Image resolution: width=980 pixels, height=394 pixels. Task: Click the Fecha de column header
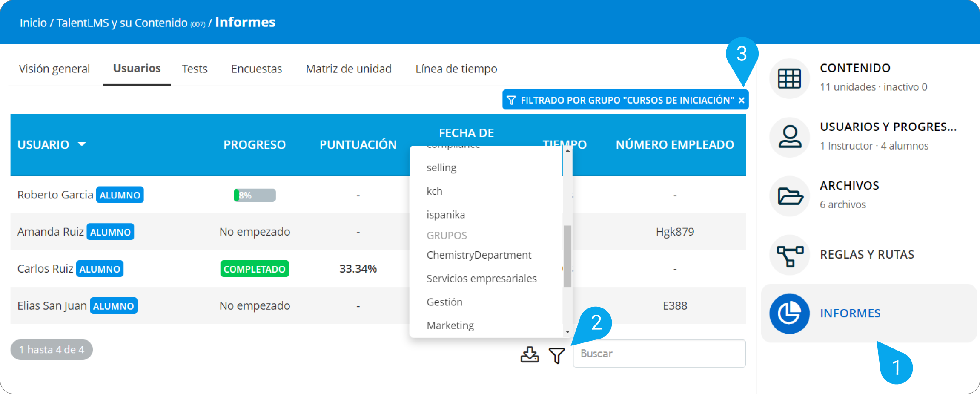[466, 133]
